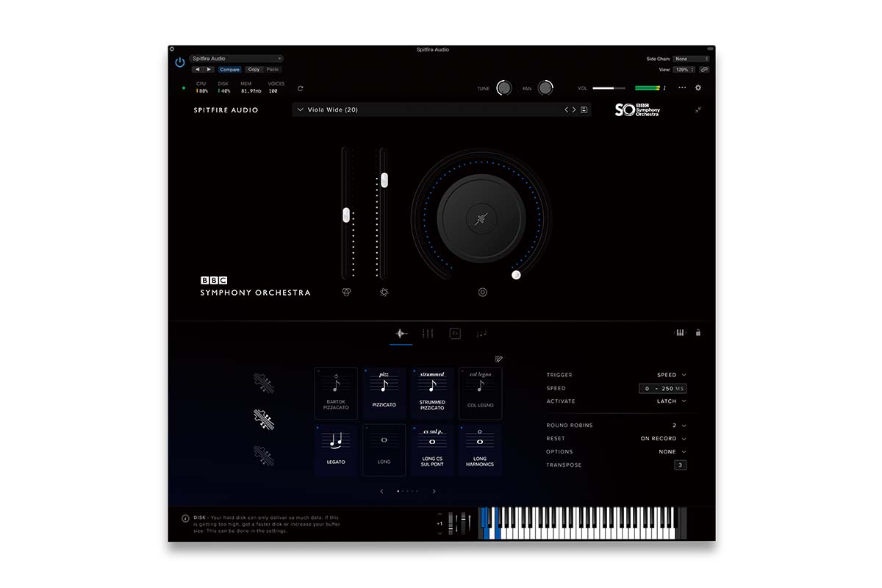882x588 pixels.
Task: Click the padlock lock icon
Action: point(698,332)
